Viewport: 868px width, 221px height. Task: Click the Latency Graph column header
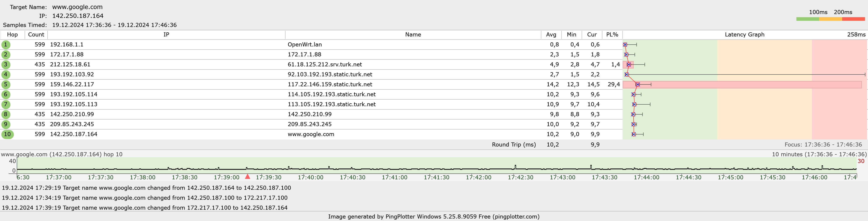pyautogui.click(x=744, y=35)
